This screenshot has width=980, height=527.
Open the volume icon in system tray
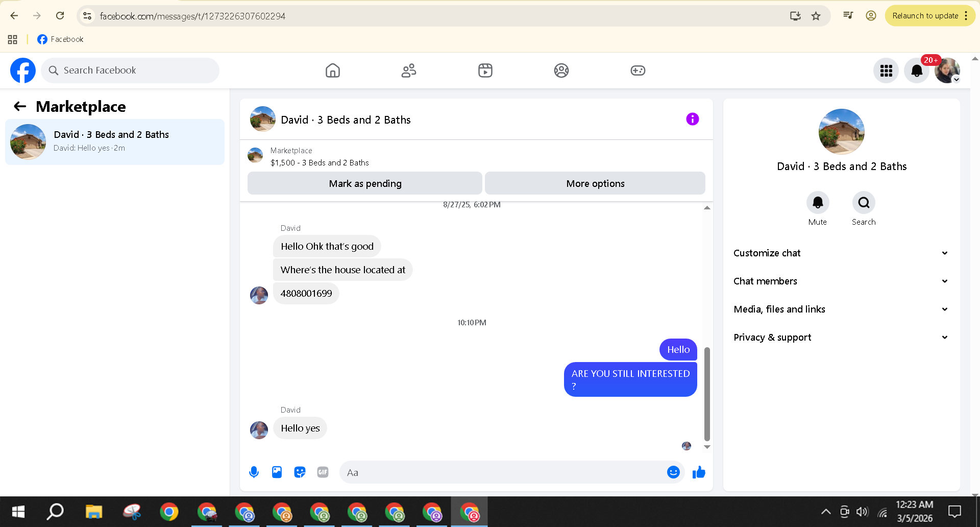tap(862, 512)
